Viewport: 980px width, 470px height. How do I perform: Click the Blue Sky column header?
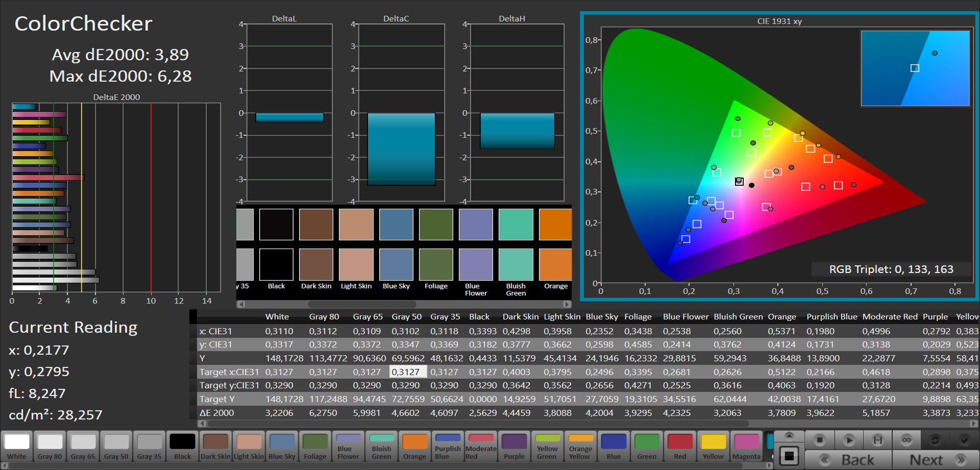pos(602,317)
